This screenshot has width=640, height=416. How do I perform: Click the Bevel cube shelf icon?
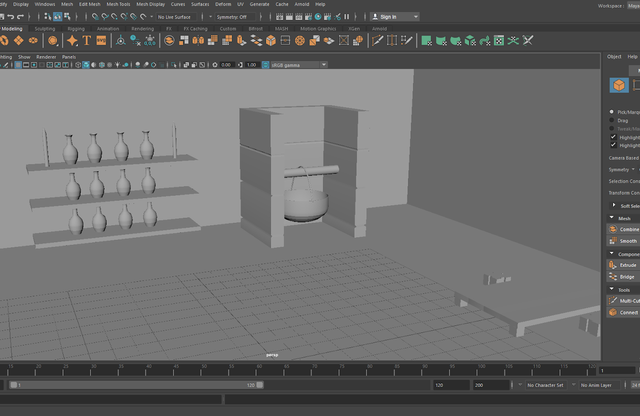(x=271, y=40)
